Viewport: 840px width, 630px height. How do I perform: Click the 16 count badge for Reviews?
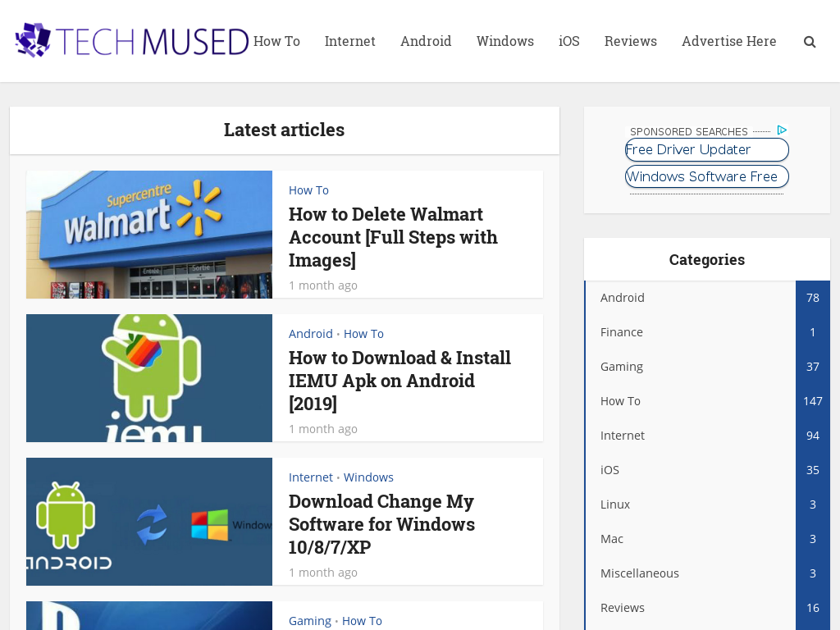[x=813, y=608]
